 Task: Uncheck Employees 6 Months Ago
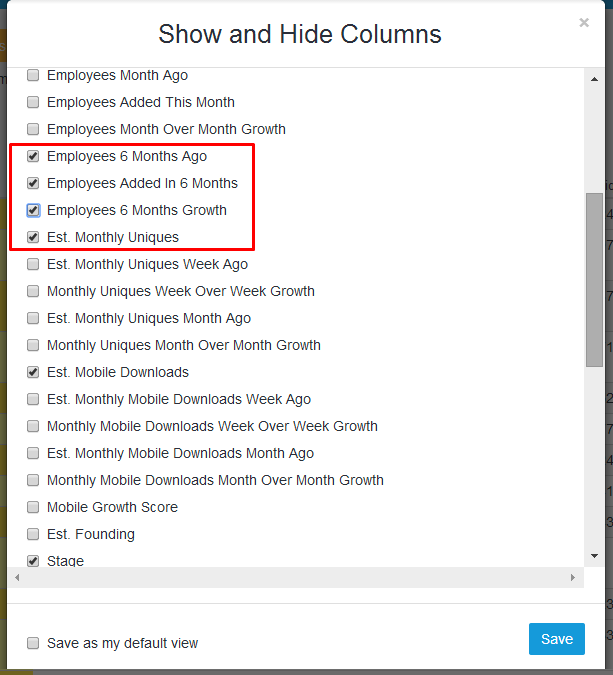coord(33,156)
